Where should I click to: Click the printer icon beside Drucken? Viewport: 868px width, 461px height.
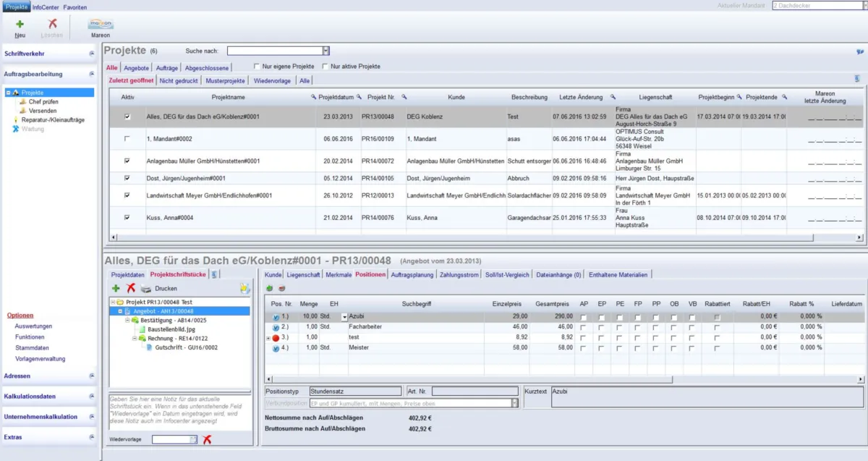[146, 288]
